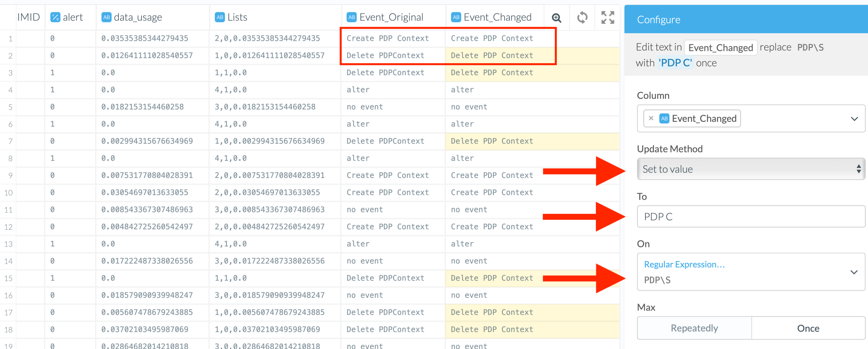Expand the On regular expression dropdown

click(x=853, y=272)
